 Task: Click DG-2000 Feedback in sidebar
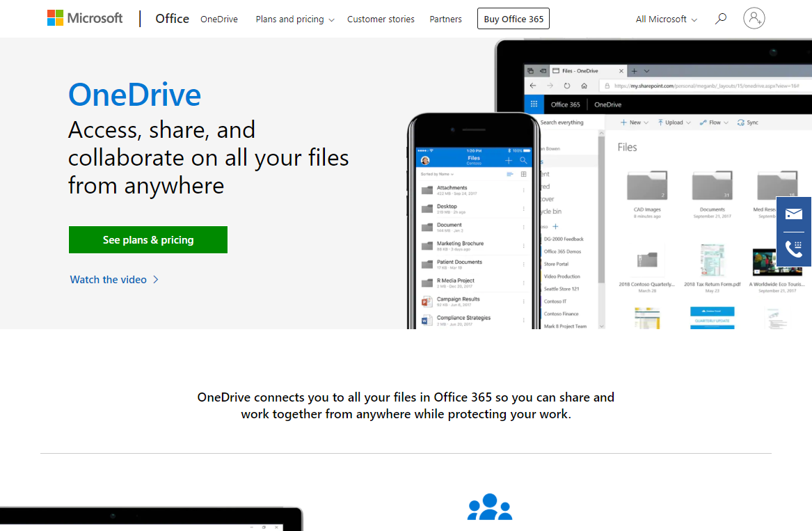pos(564,239)
